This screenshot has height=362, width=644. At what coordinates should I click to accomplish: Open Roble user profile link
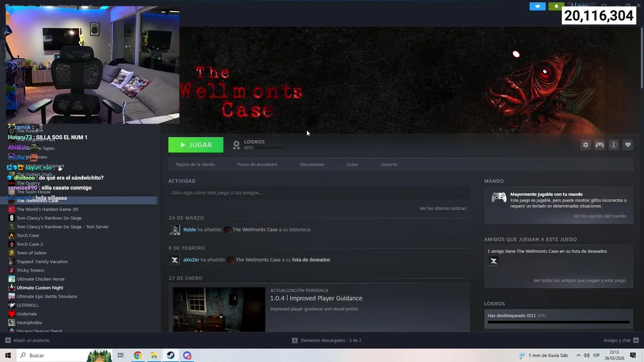tap(190, 230)
